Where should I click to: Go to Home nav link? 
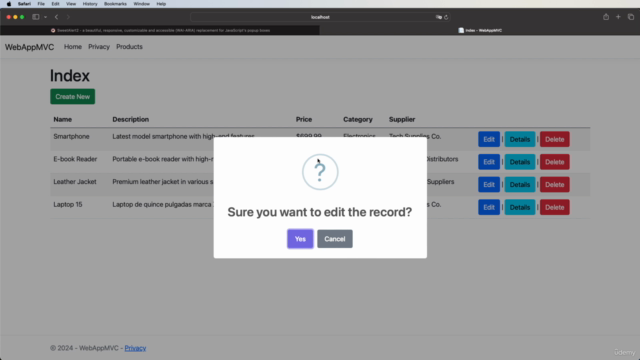pos(73,47)
